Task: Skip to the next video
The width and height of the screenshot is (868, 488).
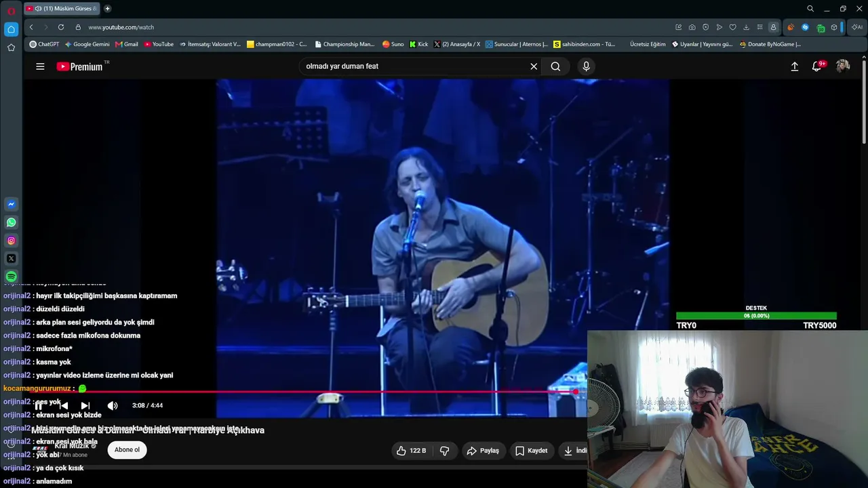Action: (x=85, y=405)
